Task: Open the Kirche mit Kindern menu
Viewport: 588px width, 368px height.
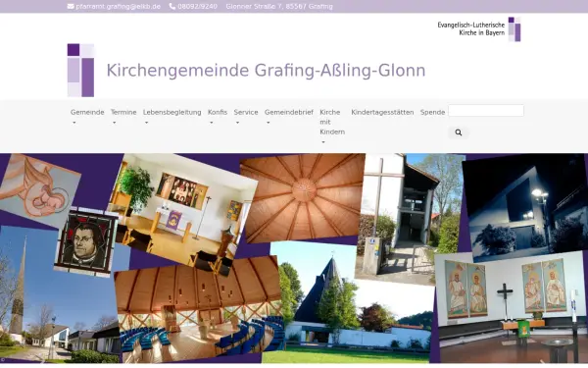Action: 332,122
